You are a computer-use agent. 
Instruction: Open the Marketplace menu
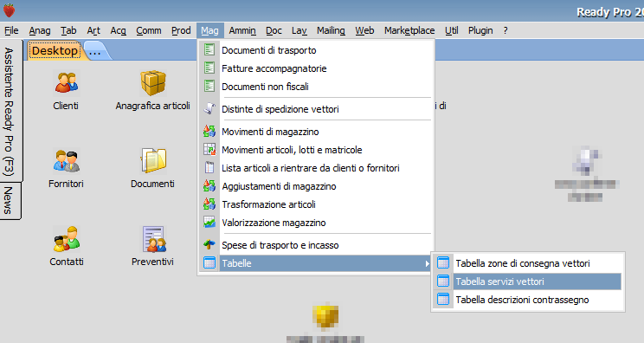[409, 30]
